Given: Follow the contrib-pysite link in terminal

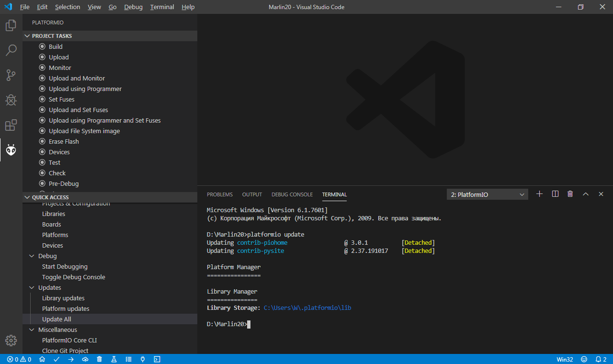Looking at the screenshot, I should 261,251.
